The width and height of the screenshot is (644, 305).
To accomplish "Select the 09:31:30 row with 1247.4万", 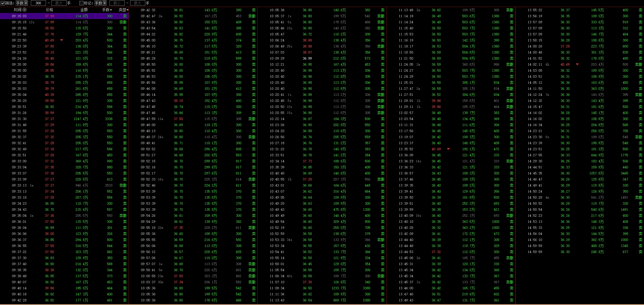I will pos(64,119).
